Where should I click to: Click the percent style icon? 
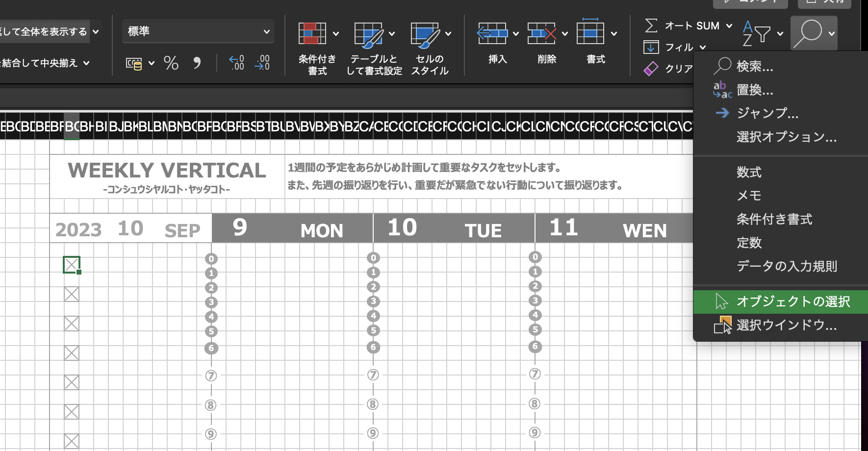tap(171, 63)
